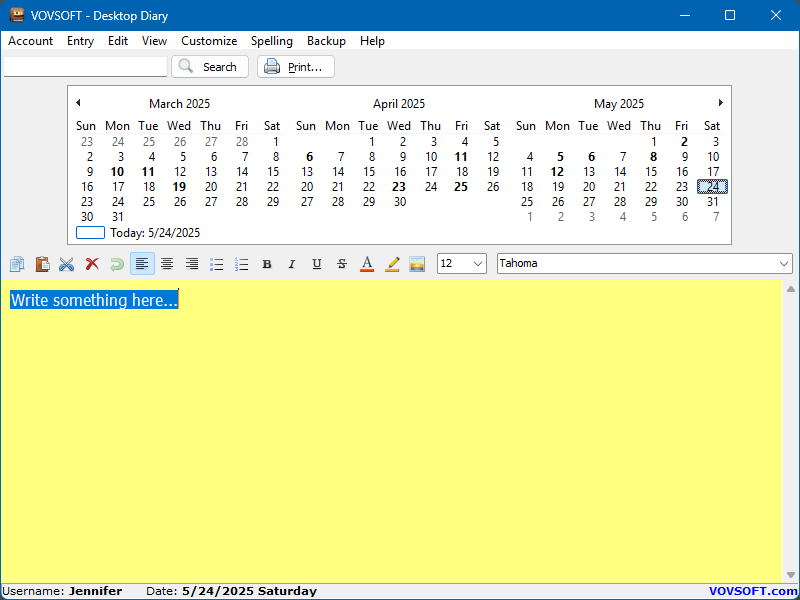Insert a picture using the image icon
The image size is (800, 600).
pyautogui.click(x=417, y=264)
